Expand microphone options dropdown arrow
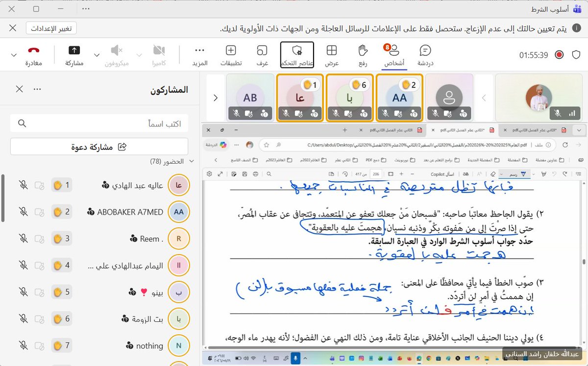Viewport: 588px width, 366px height. [x=96, y=54]
